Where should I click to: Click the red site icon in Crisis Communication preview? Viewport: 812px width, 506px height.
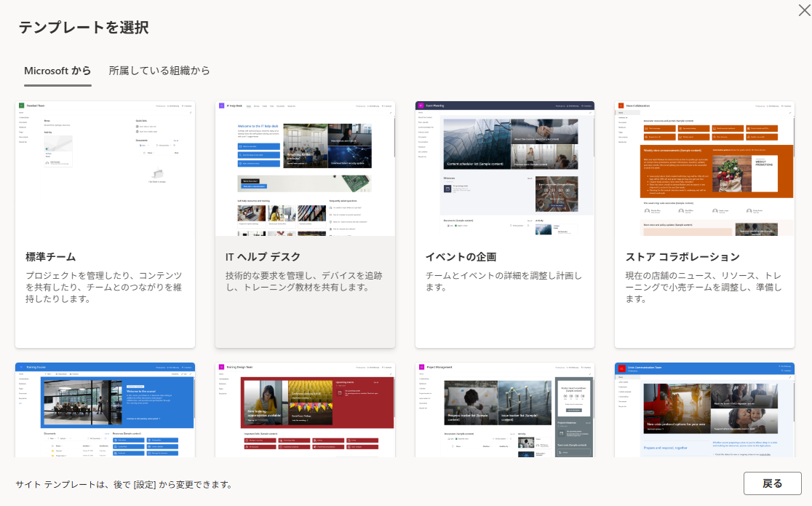pyautogui.click(x=621, y=368)
